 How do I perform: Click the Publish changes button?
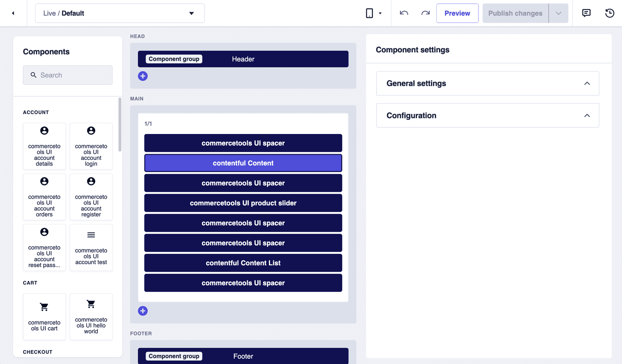coord(515,13)
